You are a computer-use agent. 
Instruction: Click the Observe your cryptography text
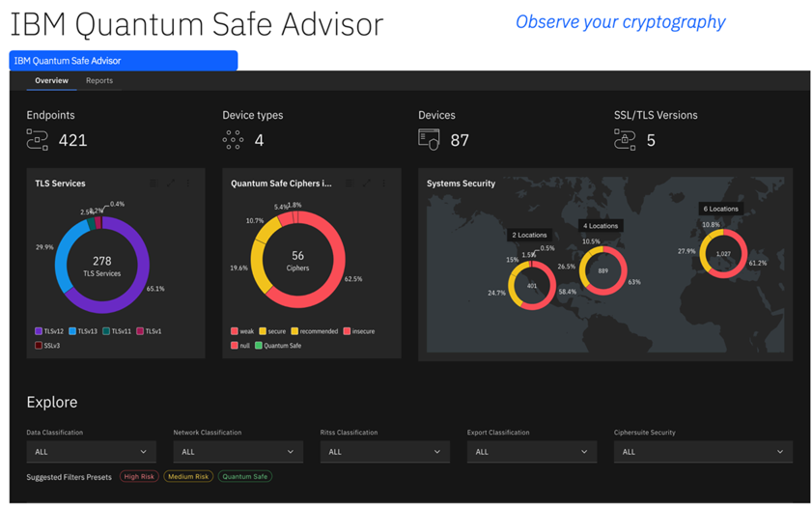(x=621, y=22)
